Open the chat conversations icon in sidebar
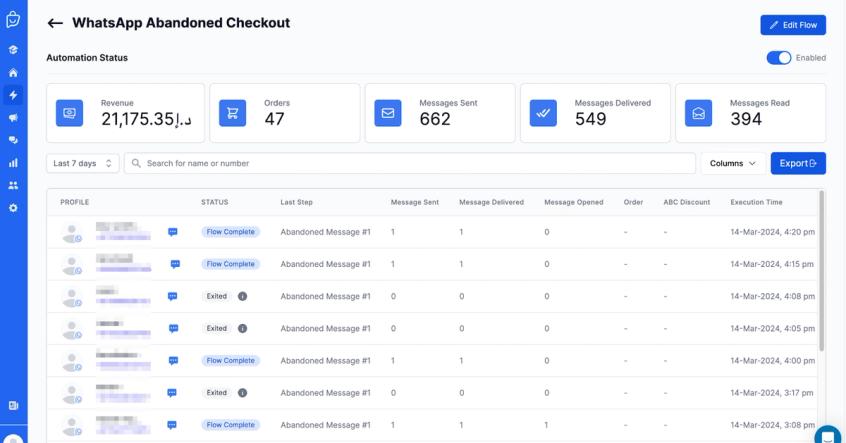The image size is (846, 443). click(x=13, y=140)
